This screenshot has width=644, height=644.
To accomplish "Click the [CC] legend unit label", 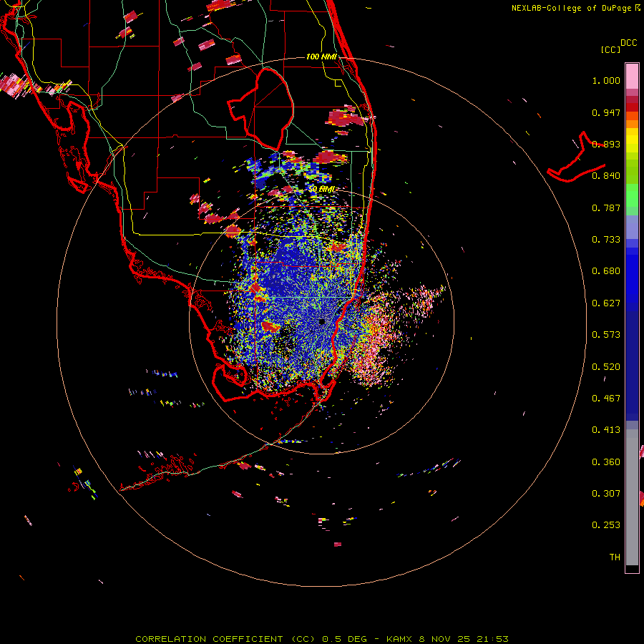I will pos(610,49).
